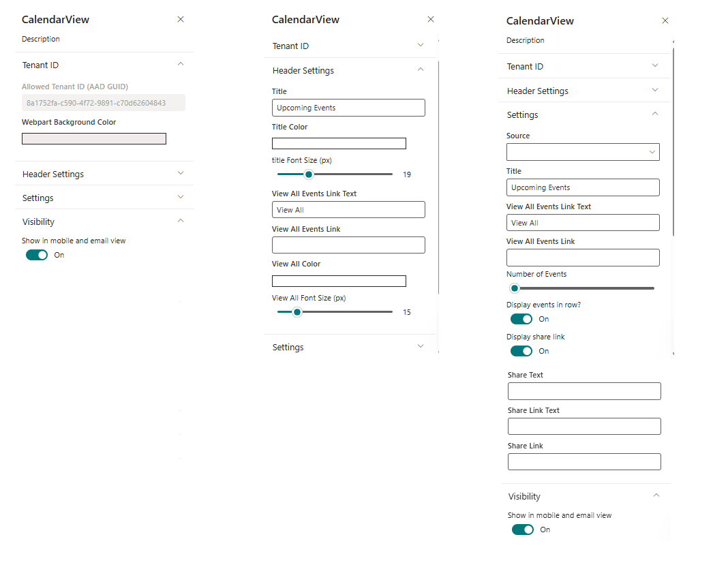This screenshot has height=582, width=728.
Task: Click into the Title field showing Upcoming Events
Action: (348, 108)
